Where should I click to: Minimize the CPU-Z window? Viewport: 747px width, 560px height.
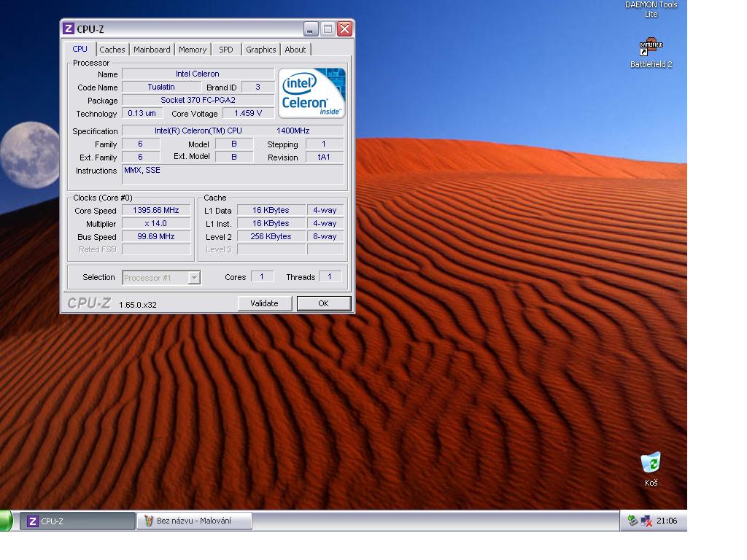[x=311, y=29]
